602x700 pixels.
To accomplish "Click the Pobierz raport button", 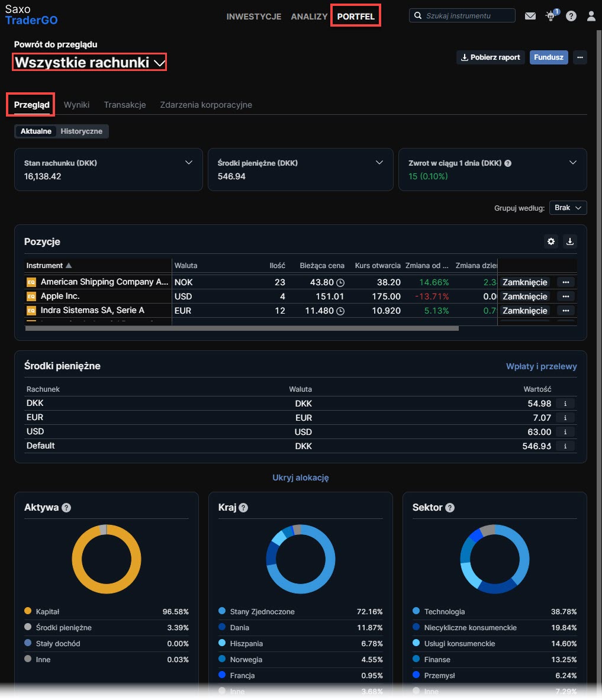I will pos(490,57).
